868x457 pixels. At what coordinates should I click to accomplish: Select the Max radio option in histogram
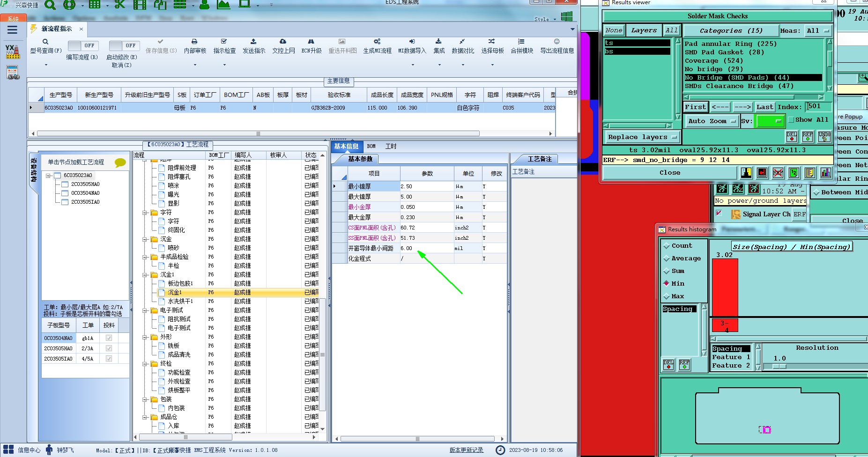pyautogui.click(x=667, y=296)
